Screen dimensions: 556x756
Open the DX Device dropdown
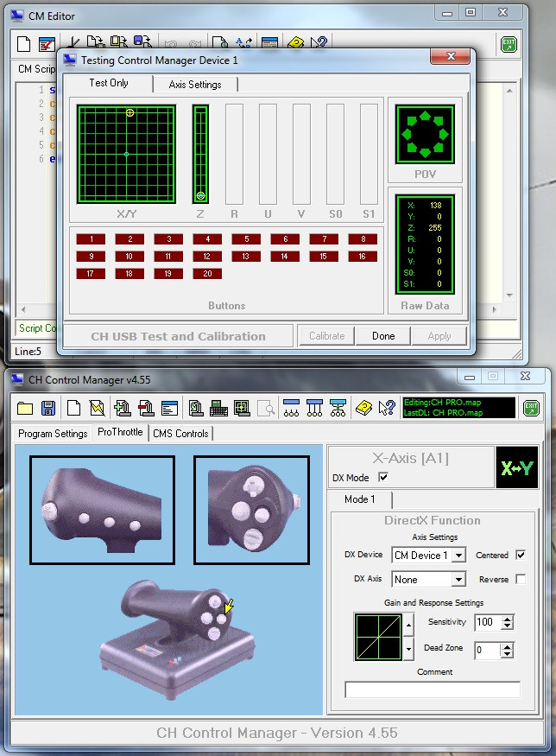[x=459, y=555]
